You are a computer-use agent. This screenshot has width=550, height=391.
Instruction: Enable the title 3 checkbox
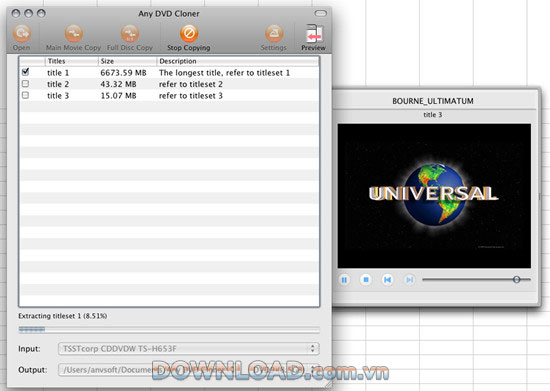25,95
